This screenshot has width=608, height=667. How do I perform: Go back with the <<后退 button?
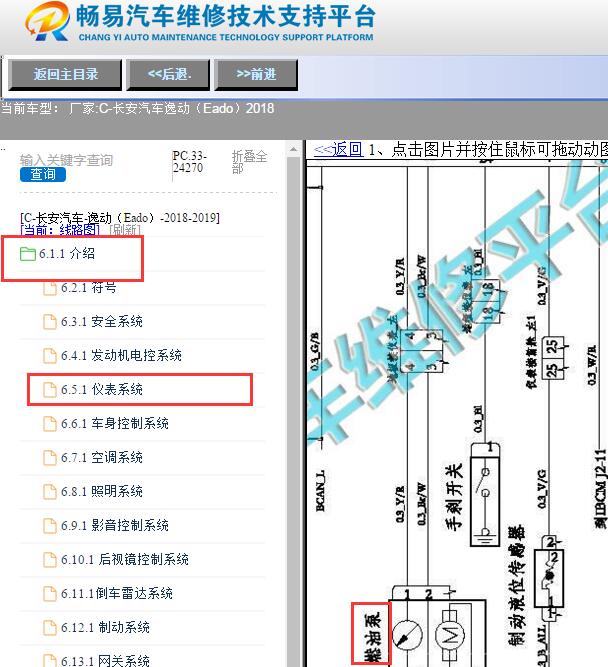pos(168,74)
